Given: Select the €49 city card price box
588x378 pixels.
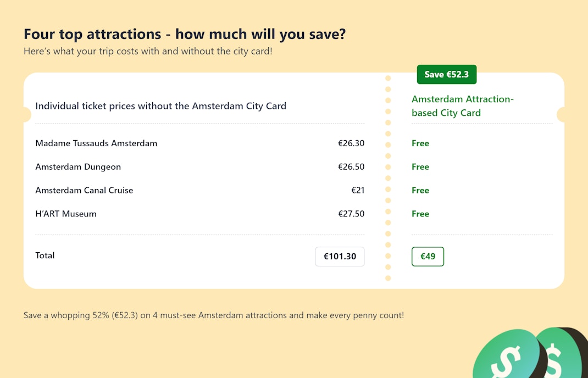Looking at the screenshot, I should [x=428, y=257].
